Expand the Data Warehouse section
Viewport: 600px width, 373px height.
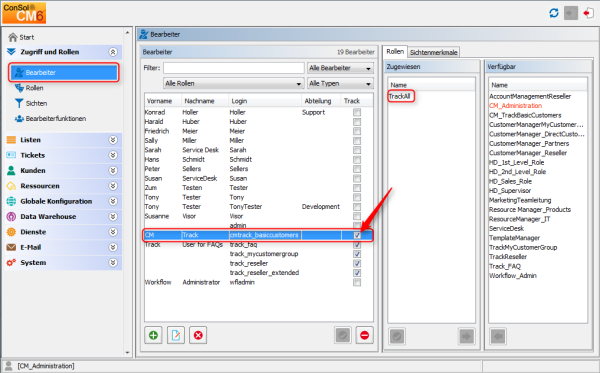tap(113, 217)
